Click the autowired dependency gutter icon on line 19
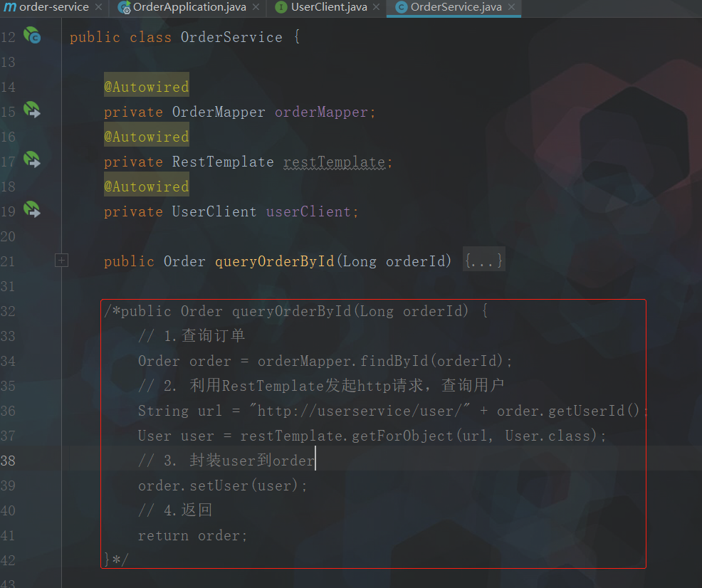This screenshot has width=702, height=588. (32, 210)
